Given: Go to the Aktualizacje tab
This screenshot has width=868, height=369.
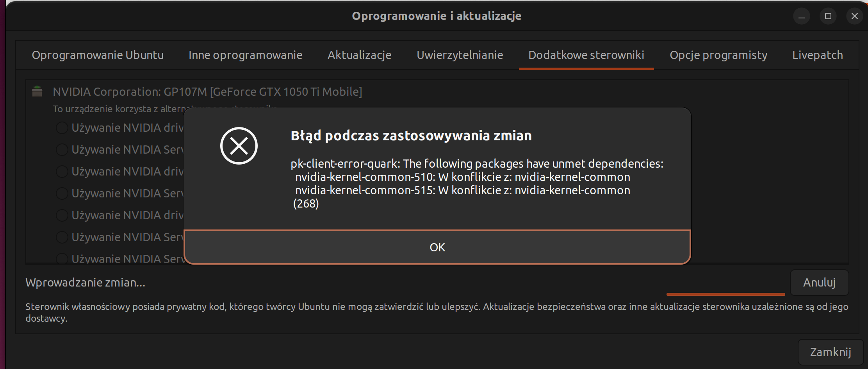Looking at the screenshot, I should click(x=360, y=55).
